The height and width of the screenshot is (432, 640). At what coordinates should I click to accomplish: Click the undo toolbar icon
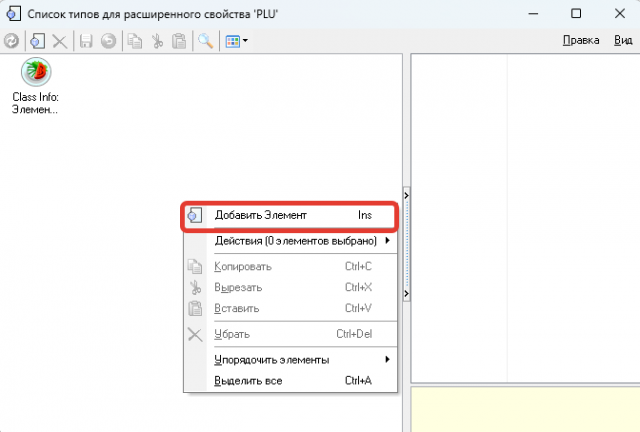pyautogui.click(x=108, y=41)
